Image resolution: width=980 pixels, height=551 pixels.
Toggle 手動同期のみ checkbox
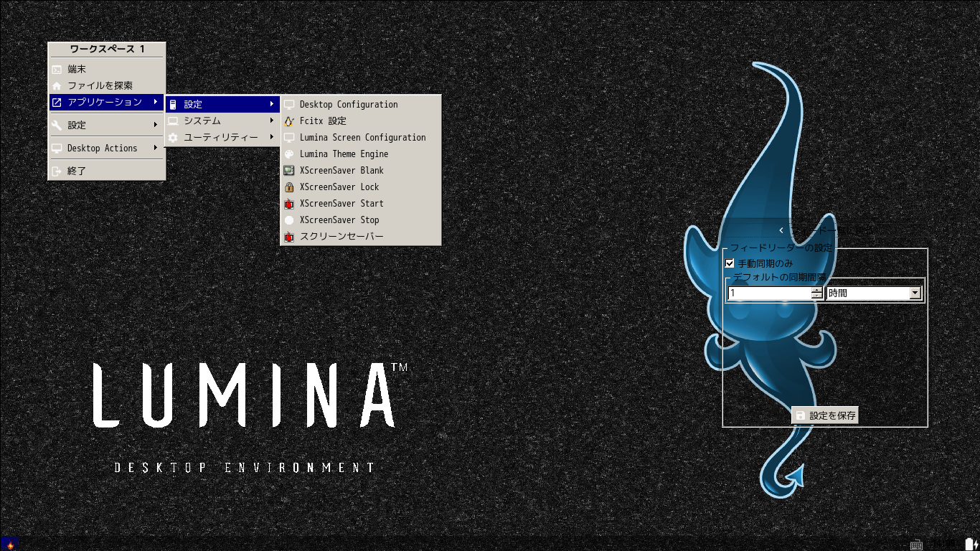730,264
